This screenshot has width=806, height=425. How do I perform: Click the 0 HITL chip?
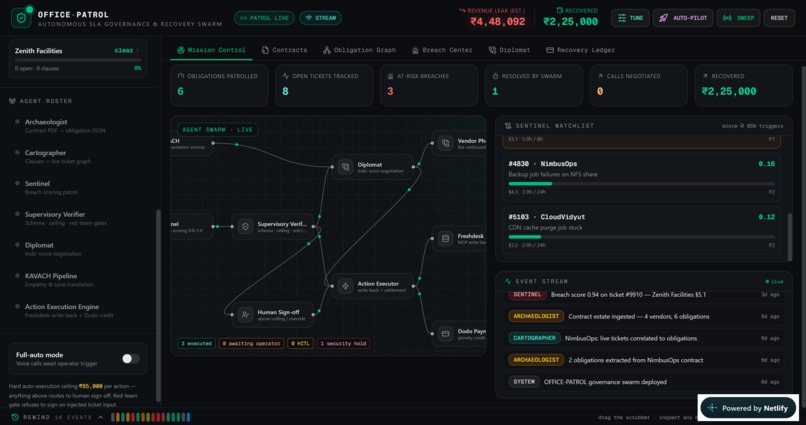300,343
